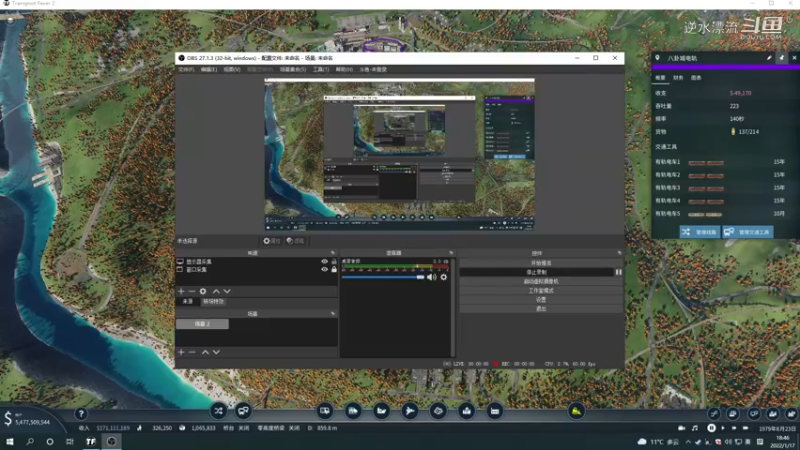Viewport: 800px width, 450px height.
Task: Click the 开始推流 start streaming button
Action: coord(541,263)
